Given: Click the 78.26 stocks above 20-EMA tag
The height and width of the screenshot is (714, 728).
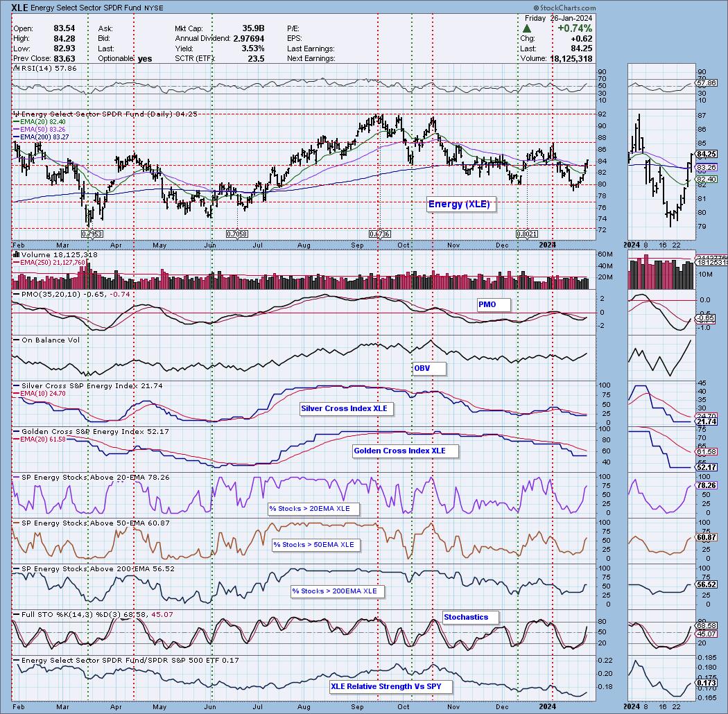Looking at the screenshot, I should click(x=707, y=485).
